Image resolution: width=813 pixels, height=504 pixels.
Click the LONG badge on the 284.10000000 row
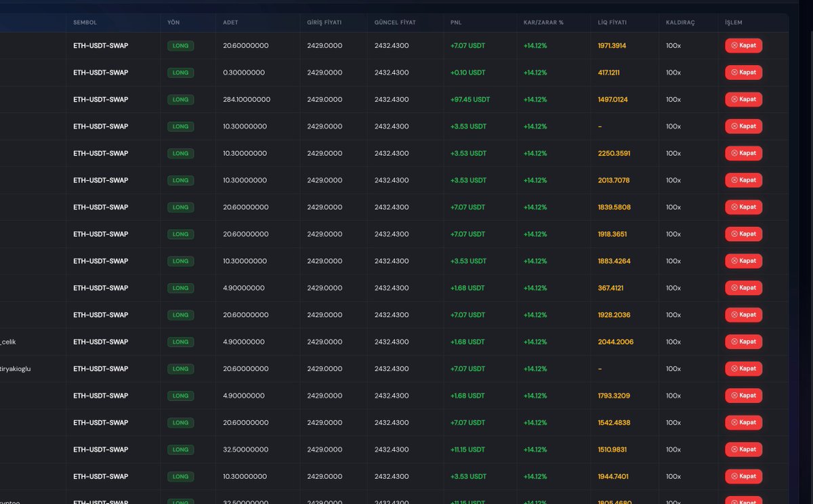[181, 100]
